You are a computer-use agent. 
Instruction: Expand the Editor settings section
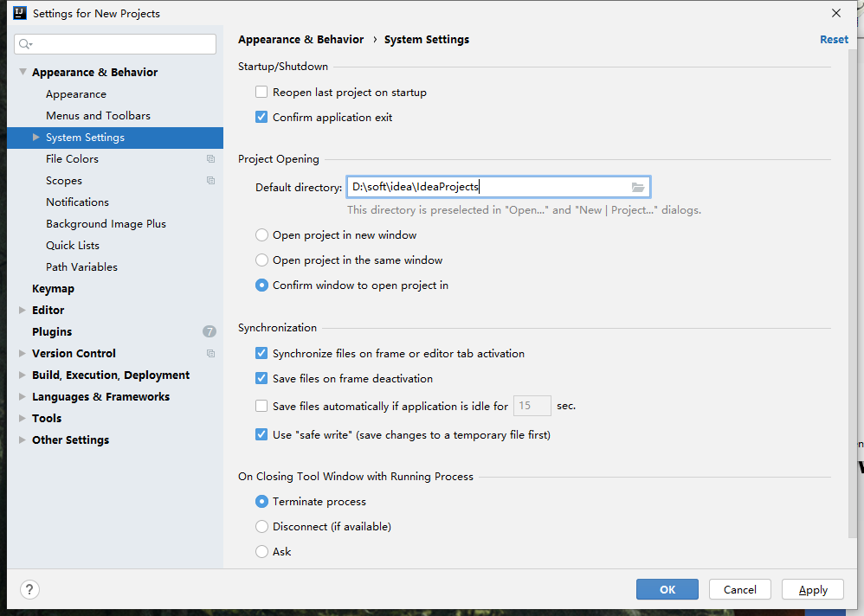coord(23,311)
